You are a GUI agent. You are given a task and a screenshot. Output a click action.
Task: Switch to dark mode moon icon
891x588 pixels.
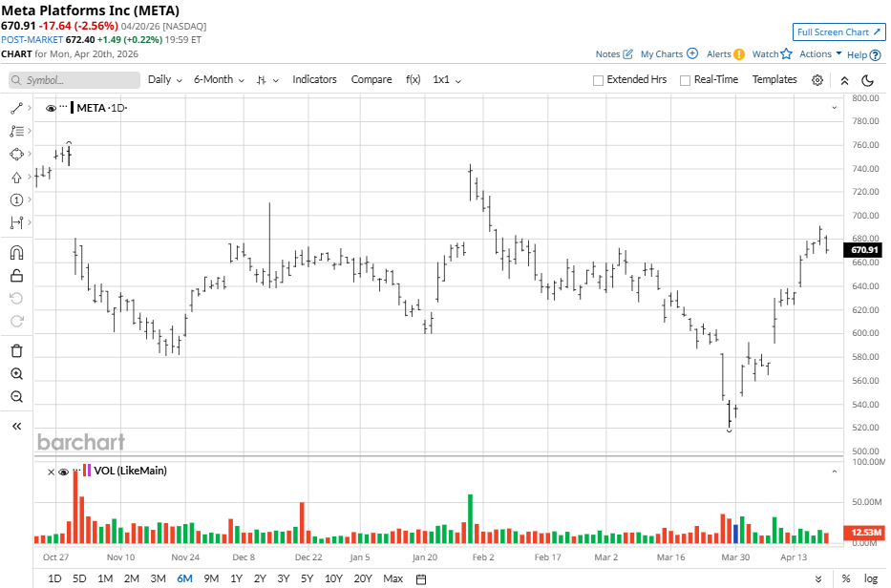tap(867, 80)
